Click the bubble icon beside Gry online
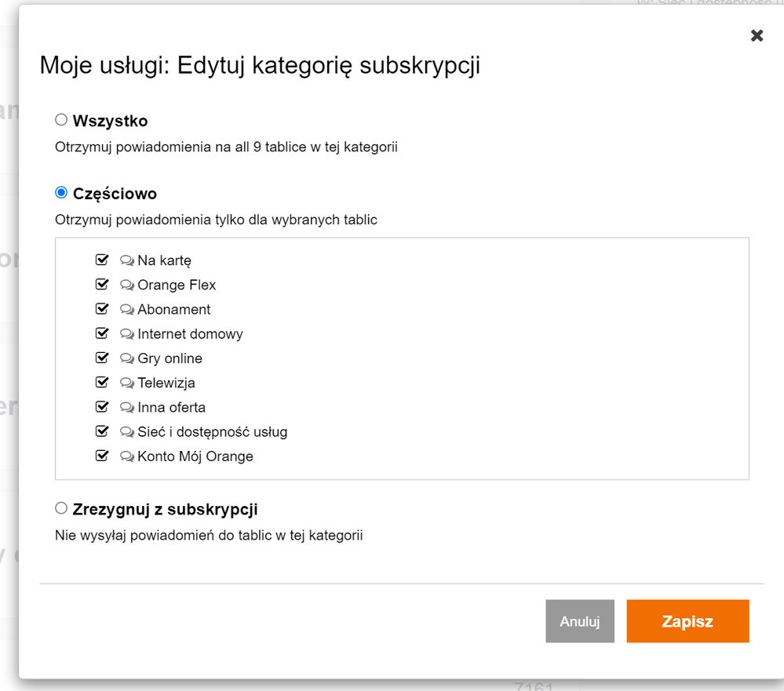The height and width of the screenshot is (691, 784). coord(127,358)
